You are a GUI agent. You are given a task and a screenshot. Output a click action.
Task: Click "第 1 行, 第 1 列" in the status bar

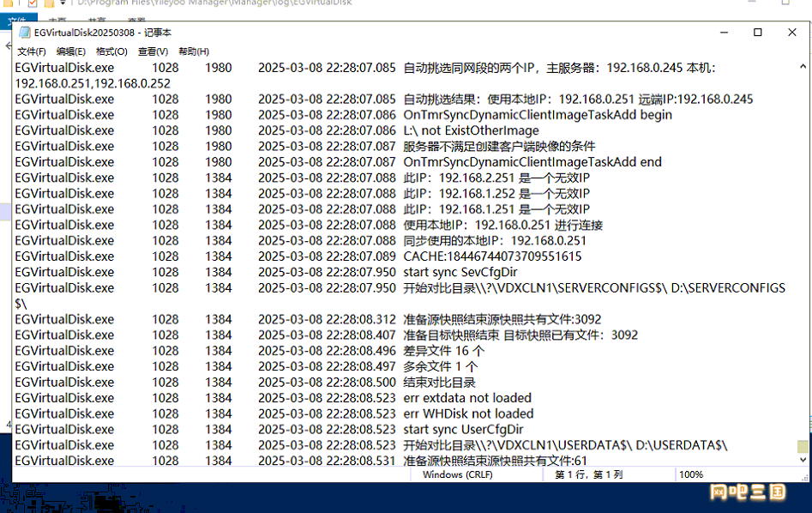click(589, 474)
